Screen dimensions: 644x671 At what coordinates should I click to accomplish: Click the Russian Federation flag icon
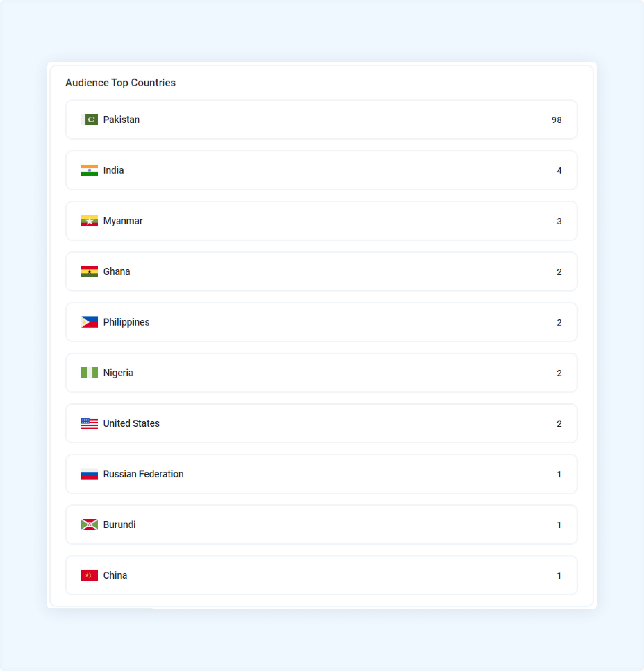coord(89,474)
